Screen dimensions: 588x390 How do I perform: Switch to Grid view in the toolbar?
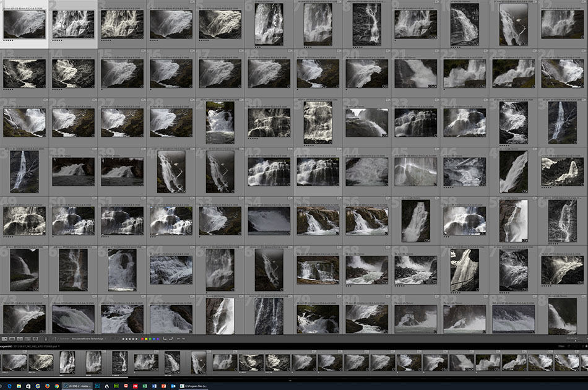coord(5,339)
